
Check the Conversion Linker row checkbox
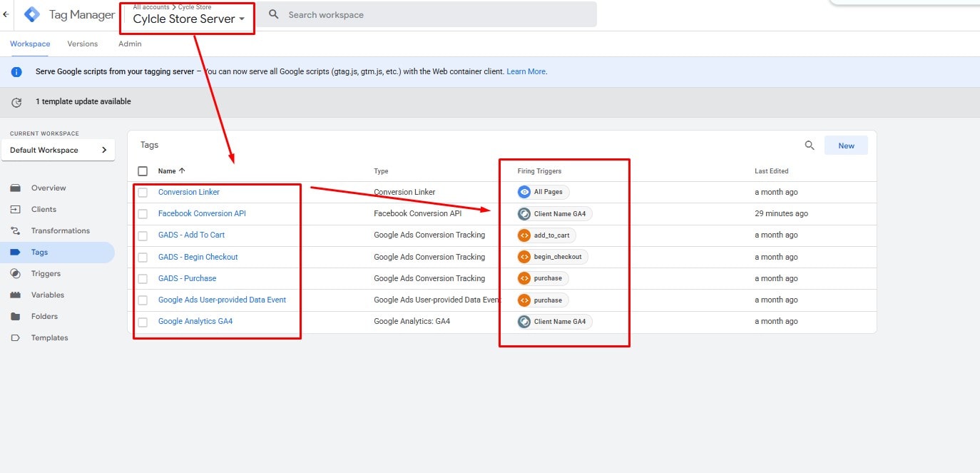tap(143, 193)
